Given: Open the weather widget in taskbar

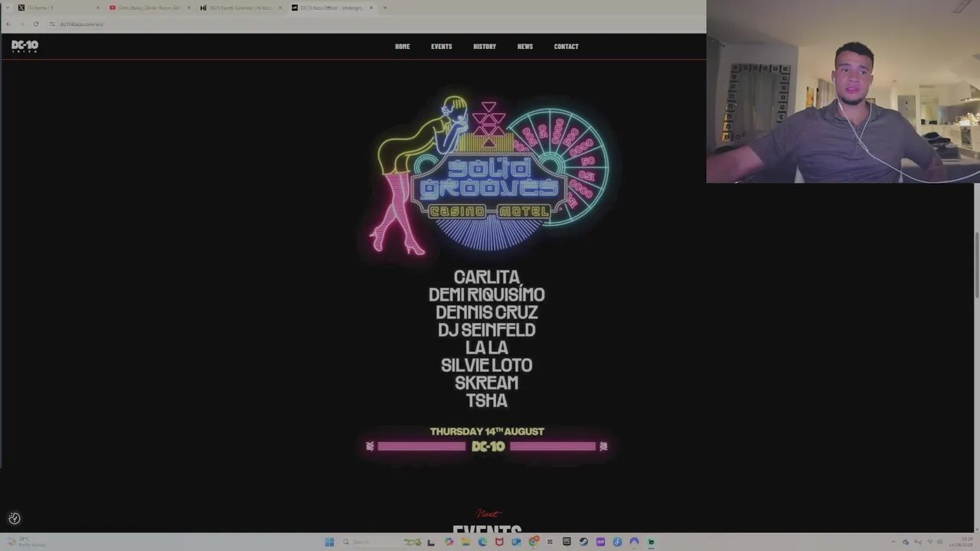Looking at the screenshot, I should 27,542.
